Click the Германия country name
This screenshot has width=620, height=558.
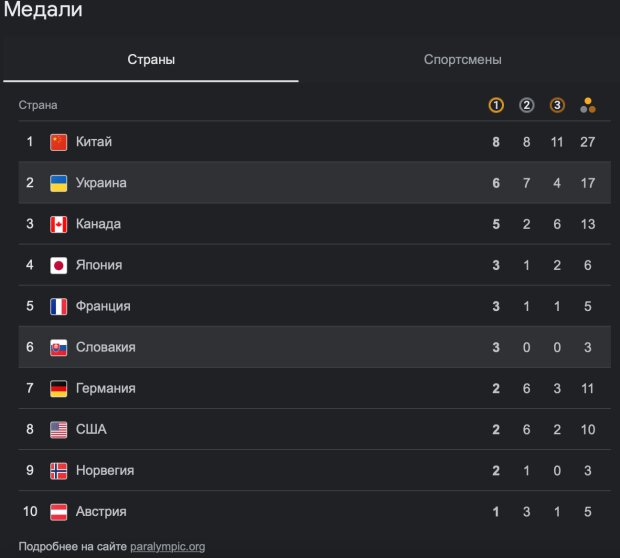[105, 388]
